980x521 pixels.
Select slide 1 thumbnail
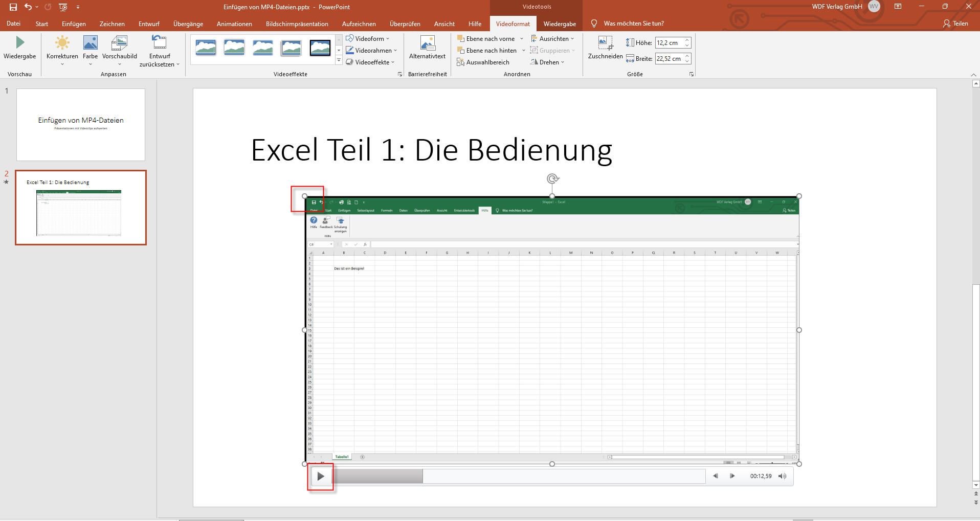click(x=81, y=125)
